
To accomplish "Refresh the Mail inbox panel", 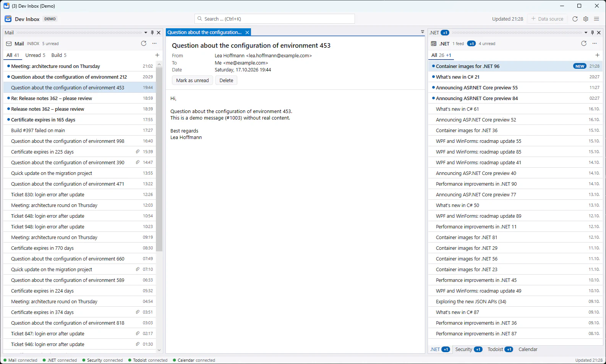I will pyautogui.click(x=144, y=44).
